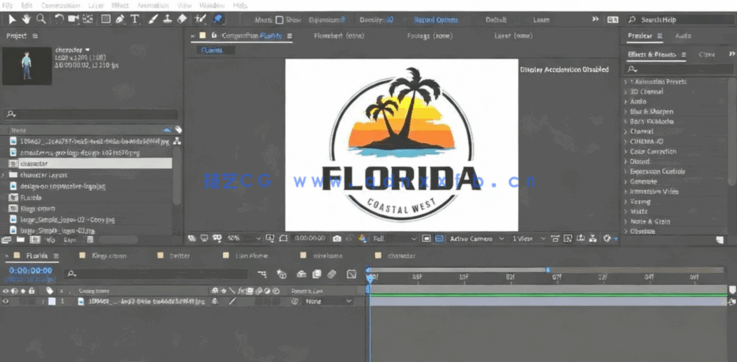Hide layer 1 using its eye icon
Image resolution: width=737 pixels, height=362 pixels.
6,301
